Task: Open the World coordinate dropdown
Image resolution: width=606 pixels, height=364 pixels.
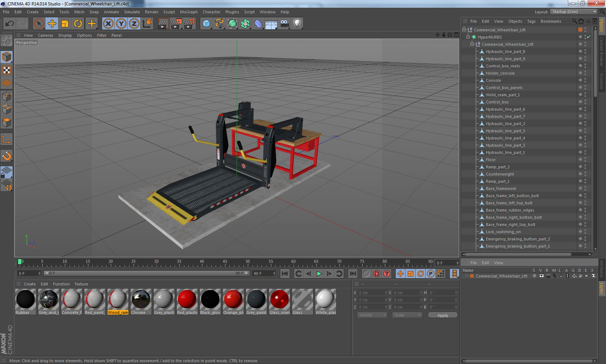Action: click(x=373, y=315)
